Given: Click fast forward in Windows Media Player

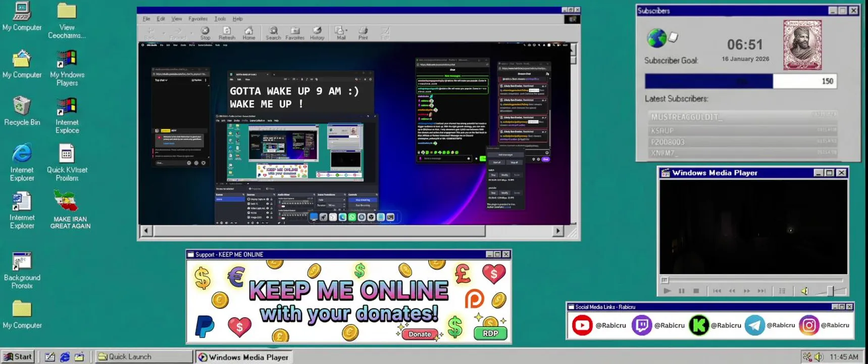Looking at the screenshot, I should (747, 291).
